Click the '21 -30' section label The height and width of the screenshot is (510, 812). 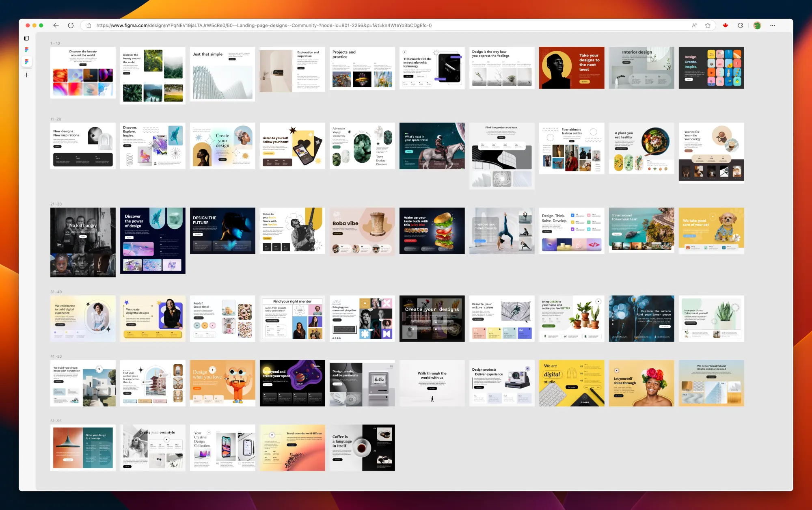tap(56, 204)
